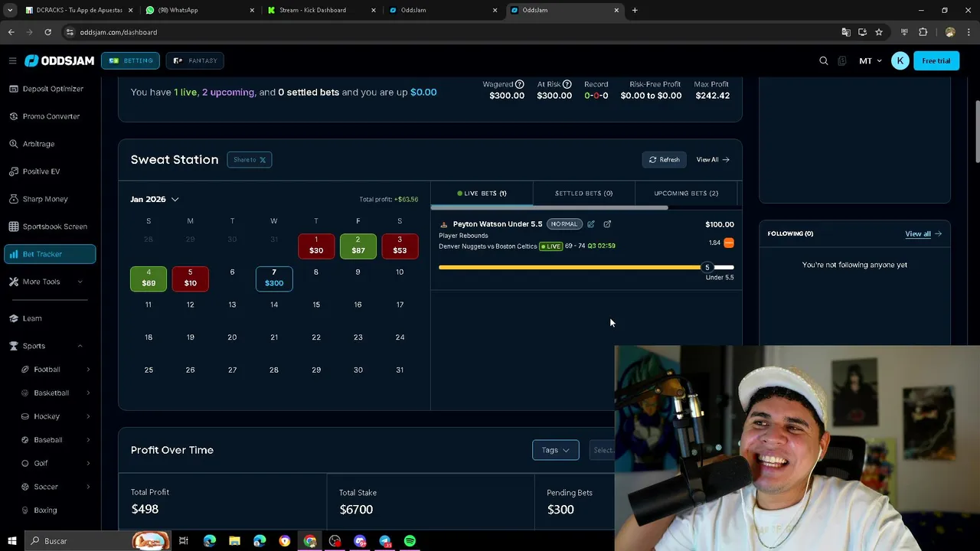Click the browser address bar URL
980x551 pixels.
click(x=119, y=32)
